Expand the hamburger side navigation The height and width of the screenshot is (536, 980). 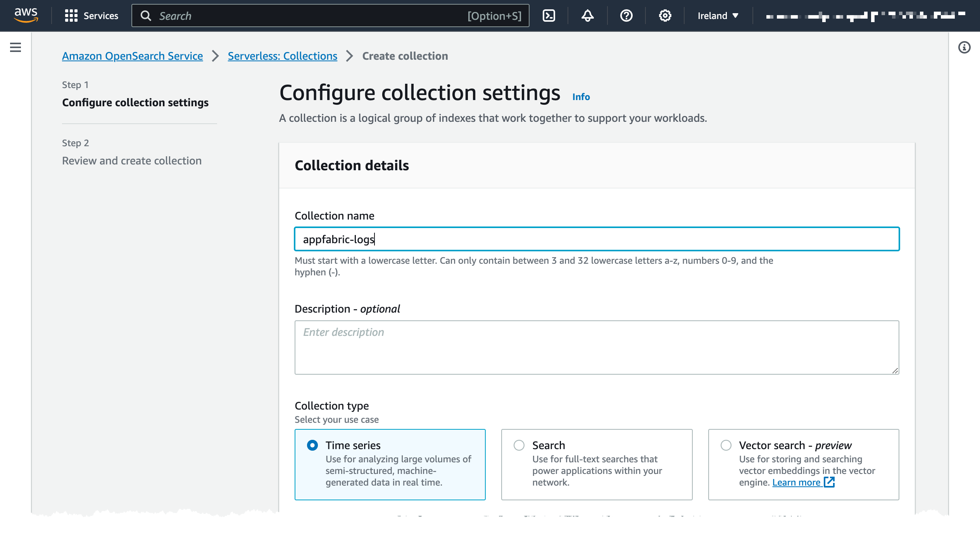point(16,47)
